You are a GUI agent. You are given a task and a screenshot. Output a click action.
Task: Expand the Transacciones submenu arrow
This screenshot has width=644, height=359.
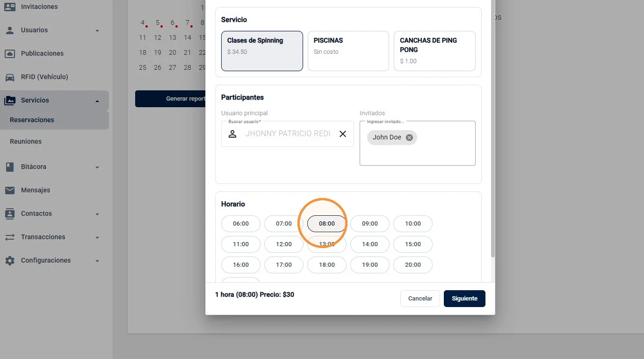pyautogui.click(x=97, y=237)
